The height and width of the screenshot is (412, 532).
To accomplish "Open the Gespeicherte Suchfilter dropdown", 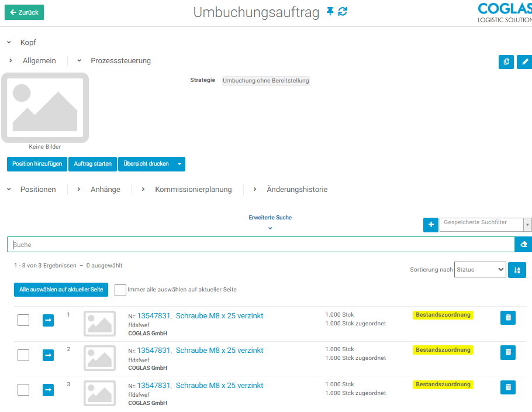I will (485, 225).
